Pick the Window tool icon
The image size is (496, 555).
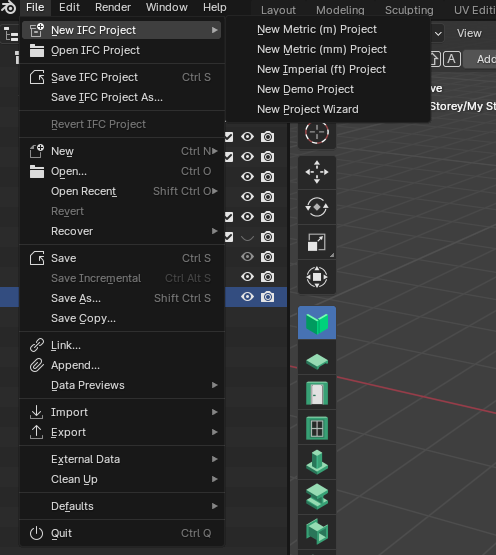coord(317,428)
